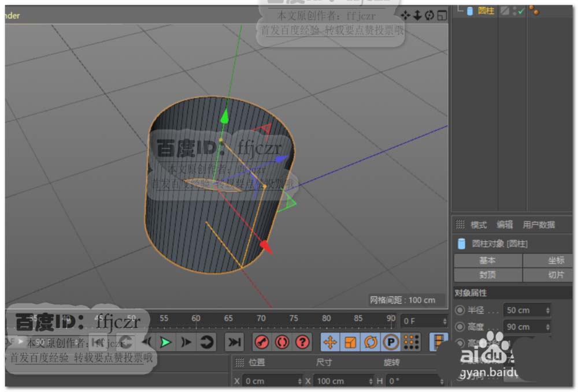The height and width of the screenshot is (392, 578).
Task: Enable the Move key recording icon
Action: point(330,342)
